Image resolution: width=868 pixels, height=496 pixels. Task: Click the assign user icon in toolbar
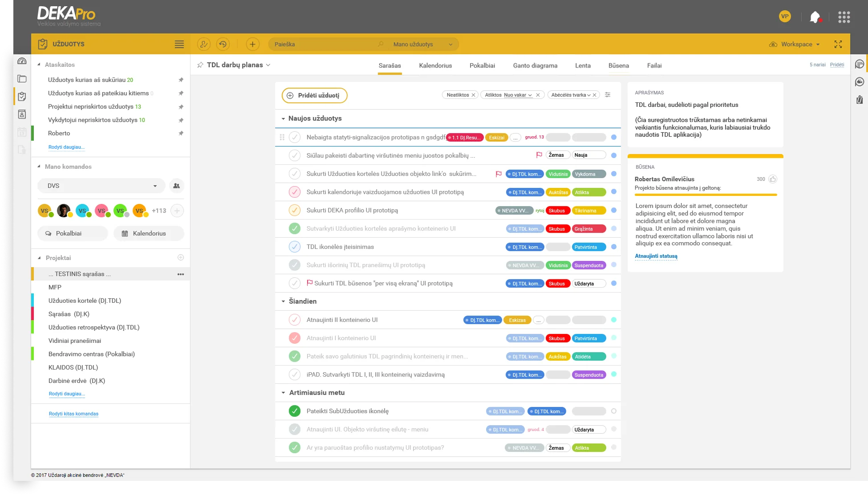point(204,44)
